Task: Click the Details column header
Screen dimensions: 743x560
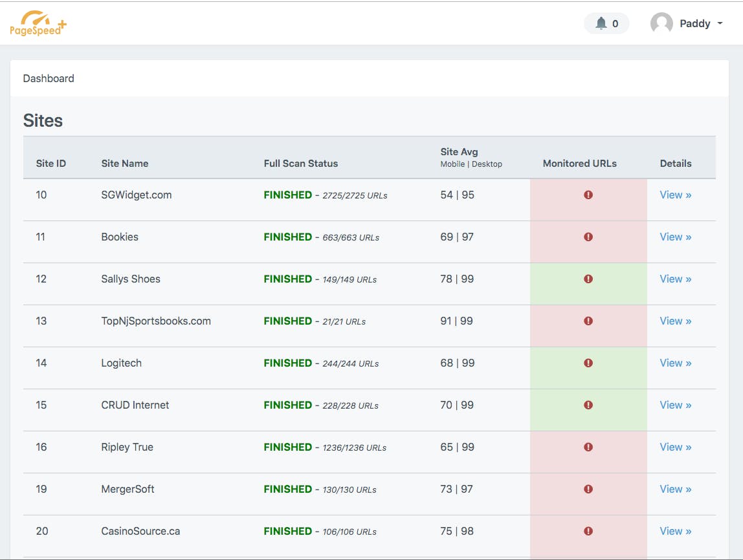Action: click(675, 164)
